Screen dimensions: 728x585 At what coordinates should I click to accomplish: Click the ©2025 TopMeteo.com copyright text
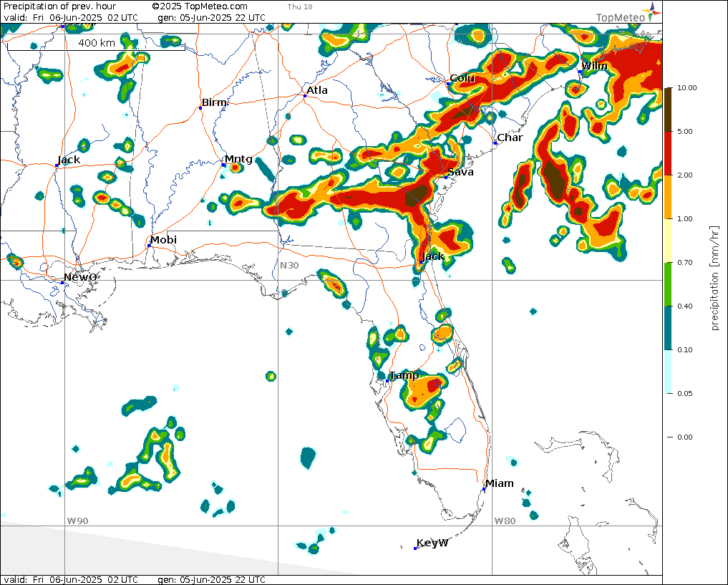click(200, 6)
